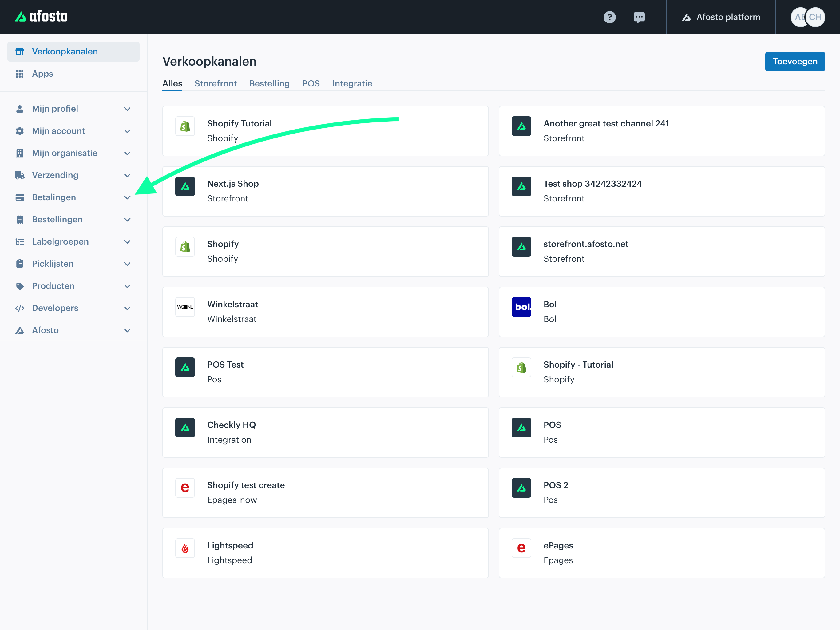840x630 pixels.
Task: Open the Shopify - Tutorial channel
Action: point(662,373)
